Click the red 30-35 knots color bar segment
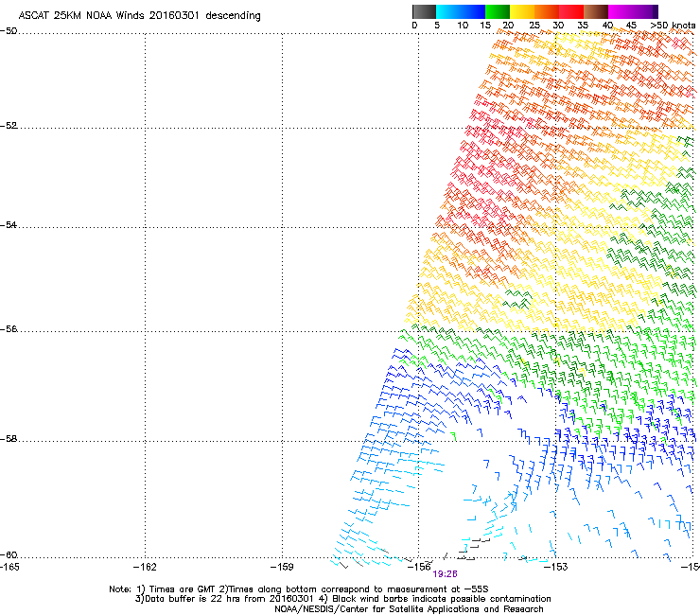This screenshot has width=700, height=615. pyautogui.click(x=571, y=11)
